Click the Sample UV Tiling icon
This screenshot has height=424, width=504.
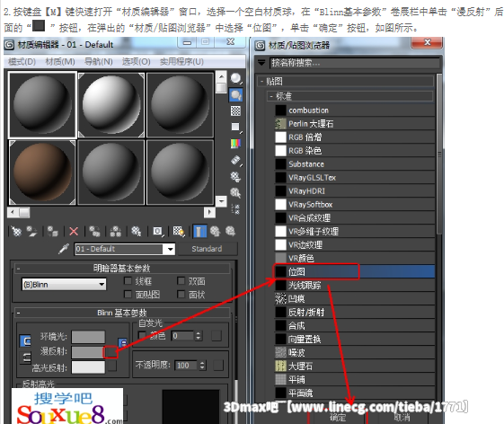point(235,127)
